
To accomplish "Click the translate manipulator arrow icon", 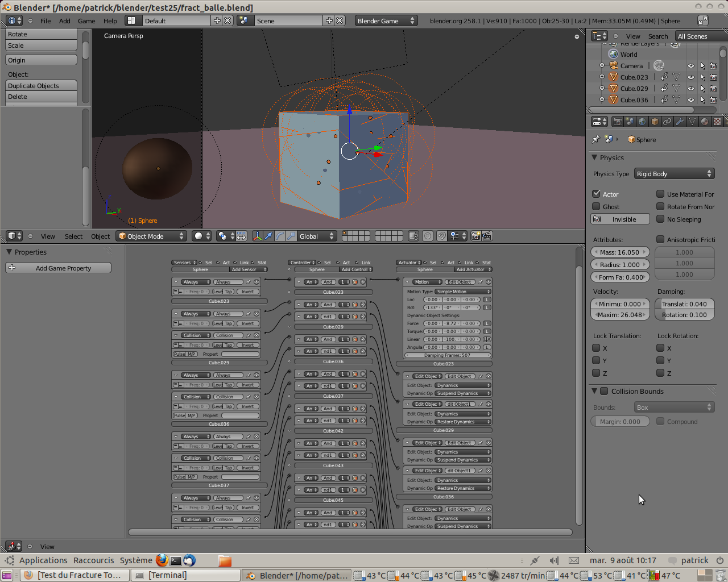I will 268,236.
